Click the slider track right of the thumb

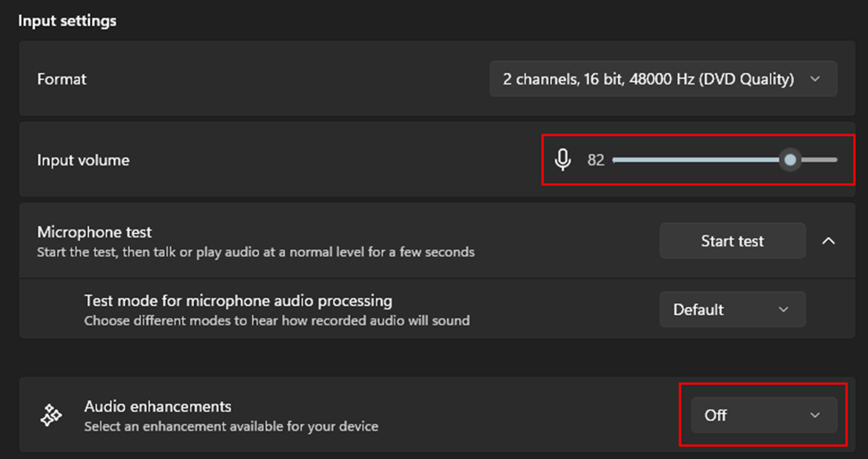pos(821,160)
